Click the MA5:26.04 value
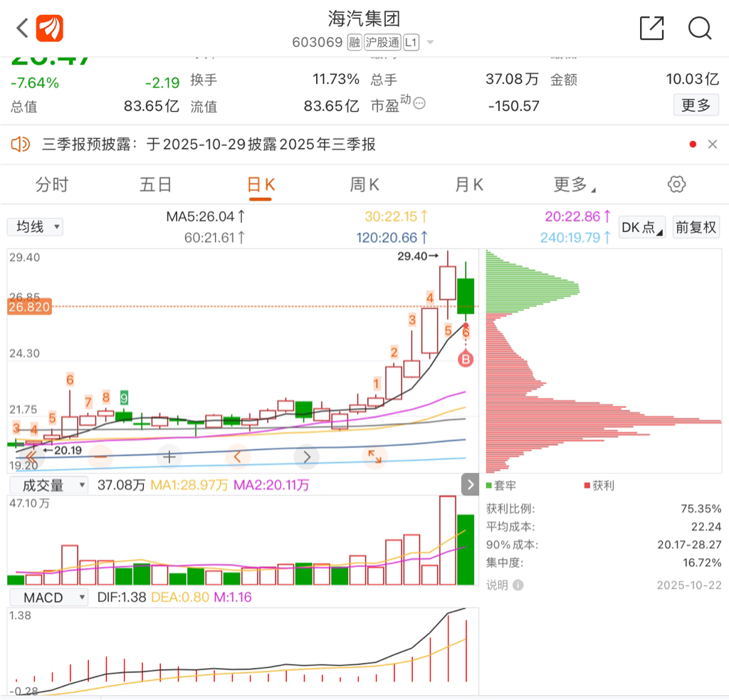This screenshot has width=729, height=700. (x=205, y=216)
